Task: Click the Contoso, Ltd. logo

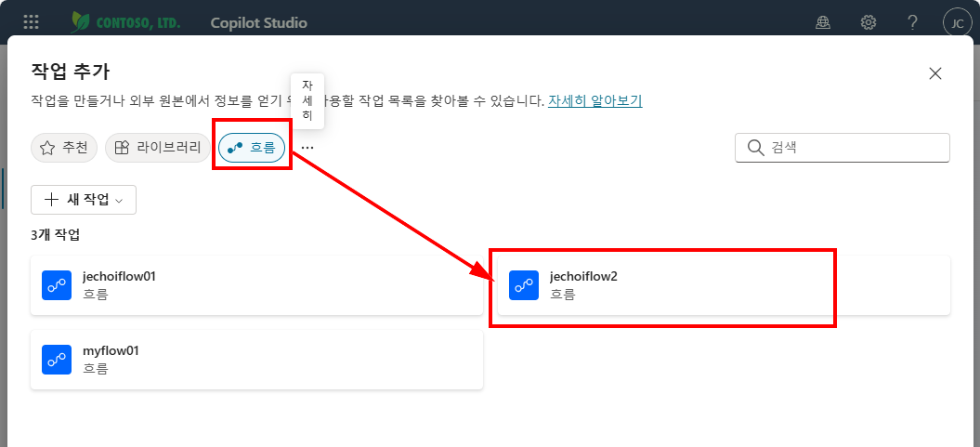Action: coord(126,22)
